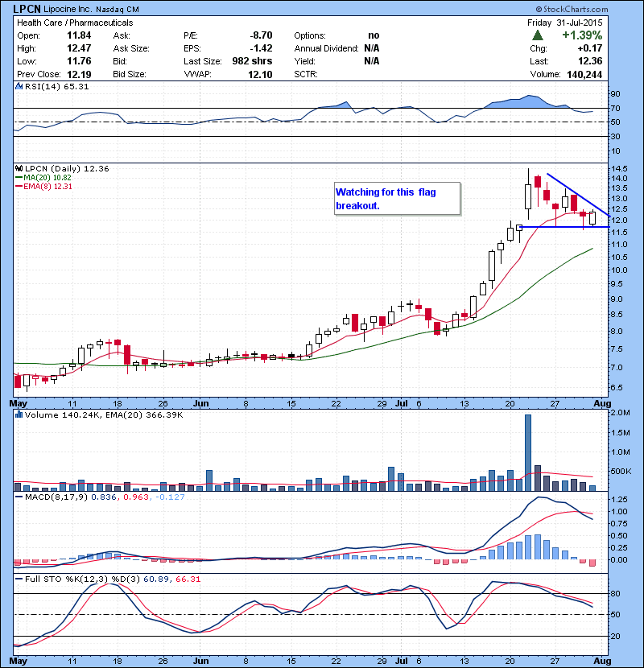
Task: Click the 'RSI(14) 65.31' indicator label
Action: (56, 86)
